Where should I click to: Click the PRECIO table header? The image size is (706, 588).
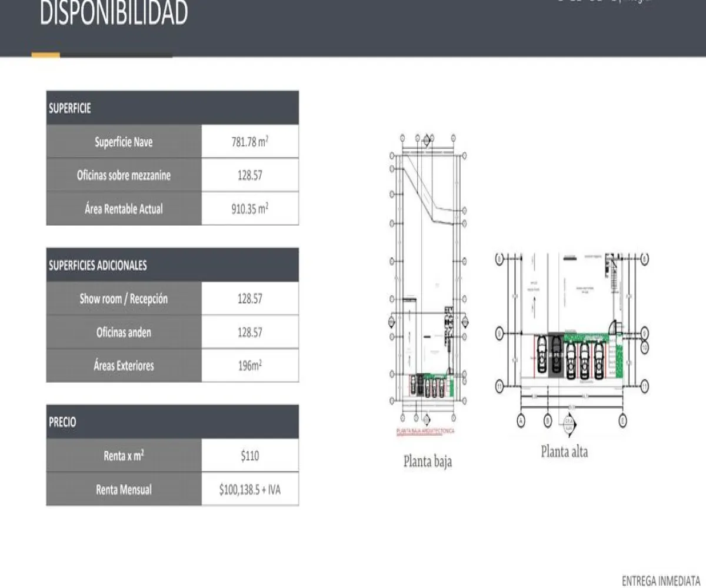click(x=172, y=422)
